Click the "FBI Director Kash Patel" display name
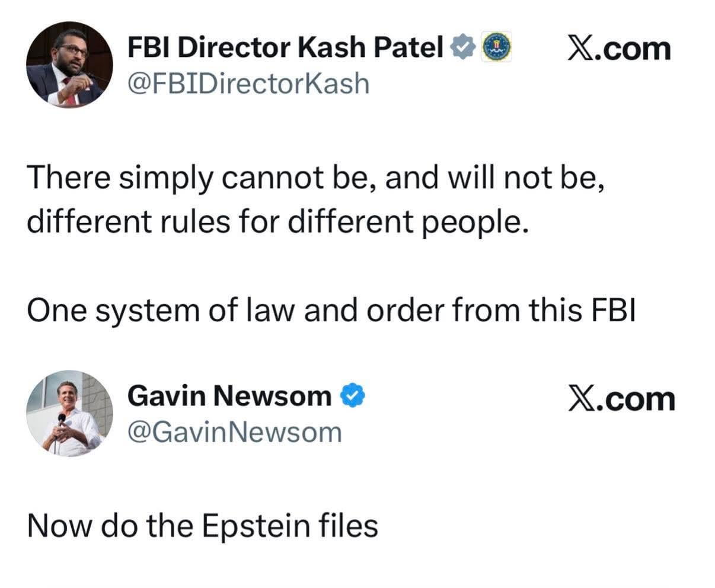This screenshot has width=715, height=588. tap(285, 47)
